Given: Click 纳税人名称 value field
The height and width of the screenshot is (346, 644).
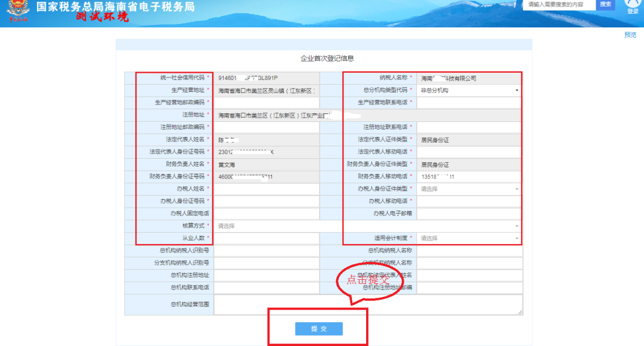Looking at the screenshot, I should pyautogui.click(x=469, y=78).
